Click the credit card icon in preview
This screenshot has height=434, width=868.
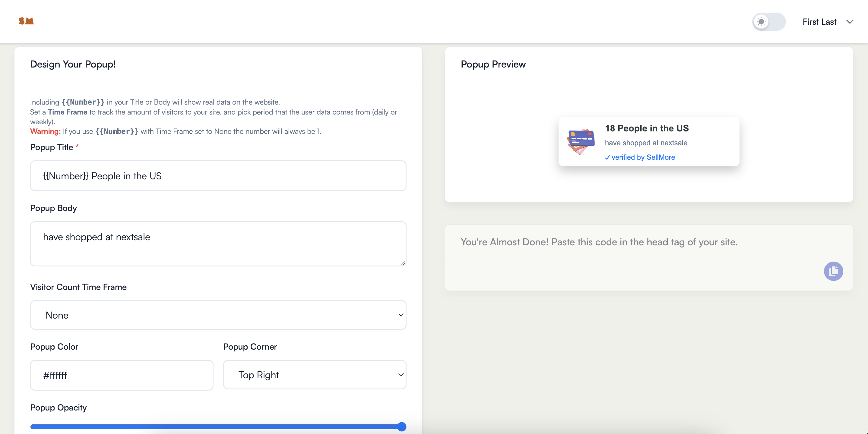coord(581,141)
